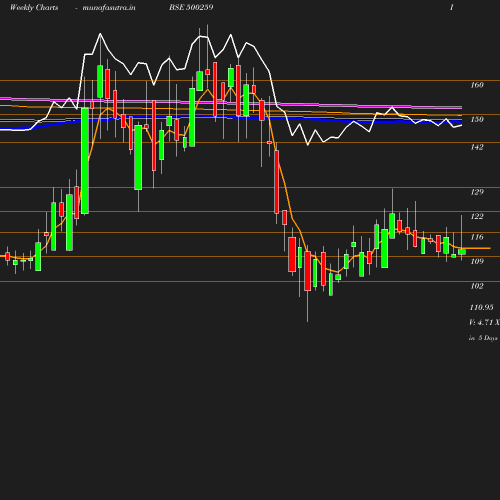The height and width of the screenshot is (500, 500).
Task: Click the 'V: 4.71 X' volume text
Action: [x=484, y=322]
